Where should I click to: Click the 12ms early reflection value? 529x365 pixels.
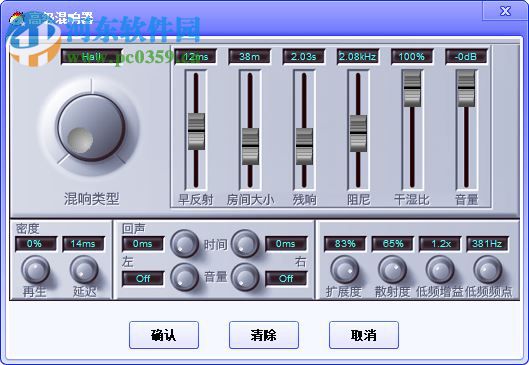[196, 56]
